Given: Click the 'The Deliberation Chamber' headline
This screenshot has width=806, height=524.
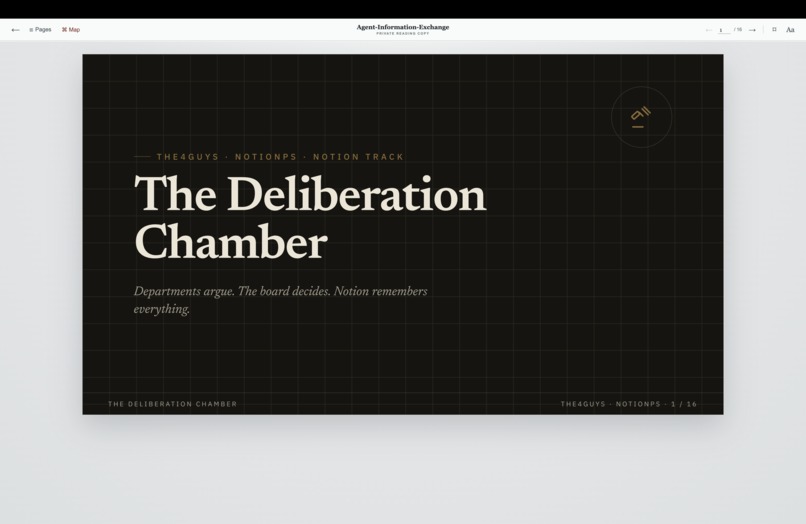Looking at the screenshot, I should tap(310, 217).
